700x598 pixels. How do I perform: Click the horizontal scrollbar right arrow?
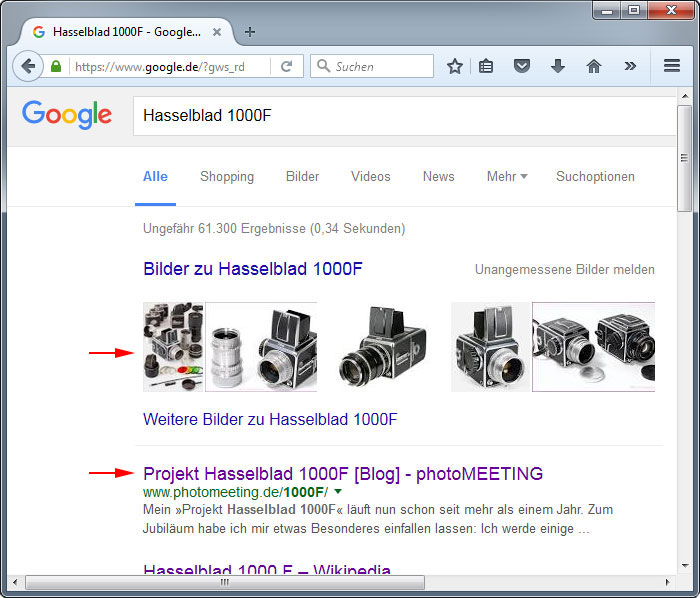coord(667,582)
